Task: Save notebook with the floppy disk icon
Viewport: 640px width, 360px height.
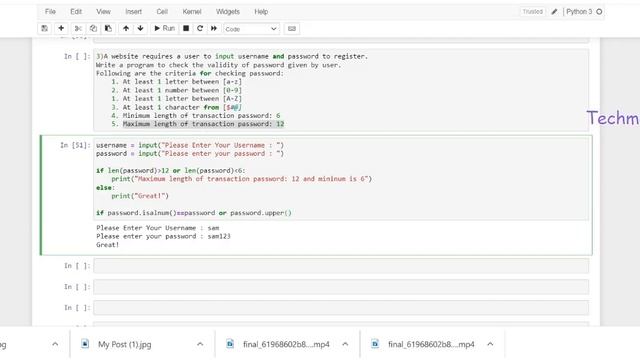Action: (x=44, y=28)
